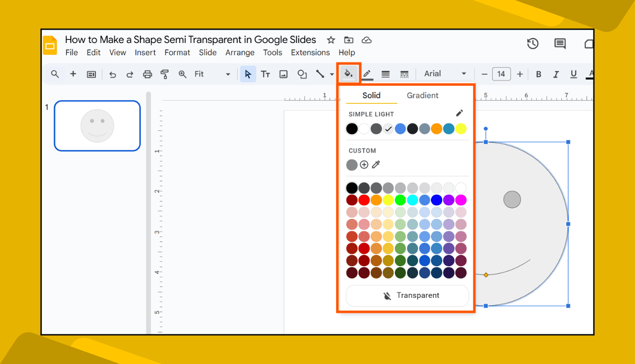
Task: Click the Paint format tool
Action: (x=165, y=74)
